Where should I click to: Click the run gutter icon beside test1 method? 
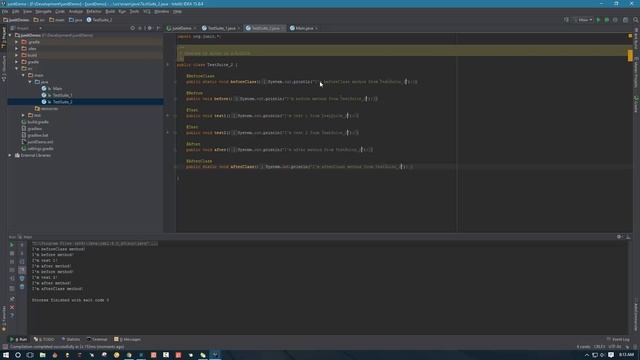click(168, 116)
